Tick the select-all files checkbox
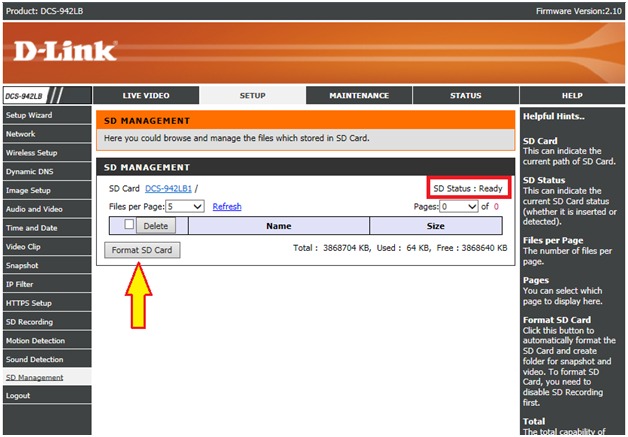 (x=128, y=225)
